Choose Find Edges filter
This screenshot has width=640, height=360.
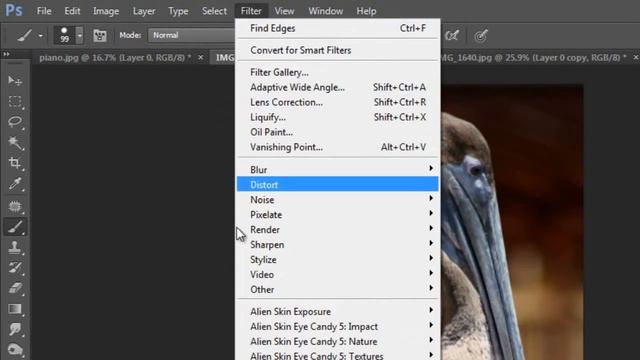point(338,28)
